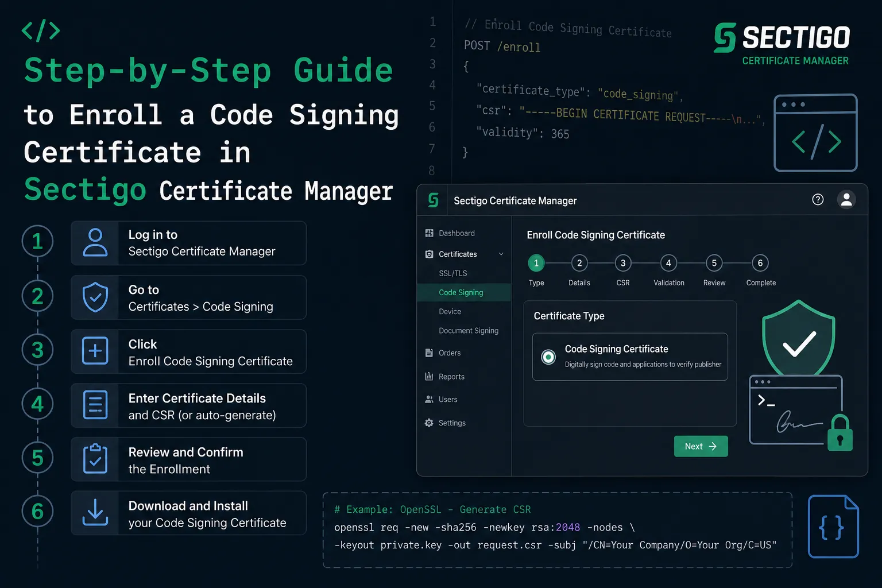Go to wizard step 1 Type
882x588 pixels.
pos(536,263)
